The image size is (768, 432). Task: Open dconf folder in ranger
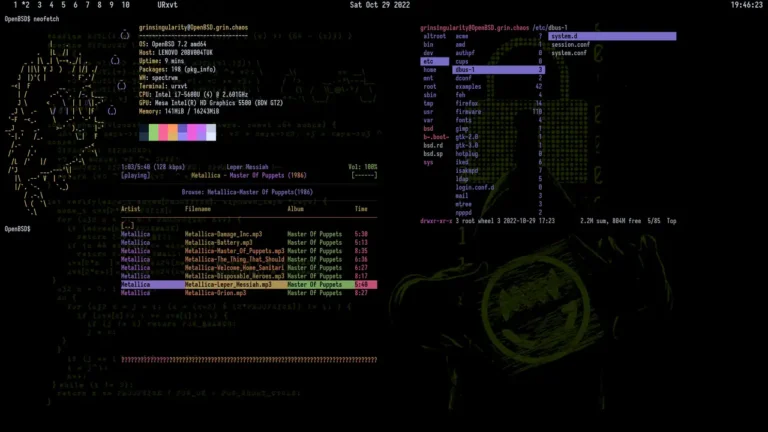(463, 78)
